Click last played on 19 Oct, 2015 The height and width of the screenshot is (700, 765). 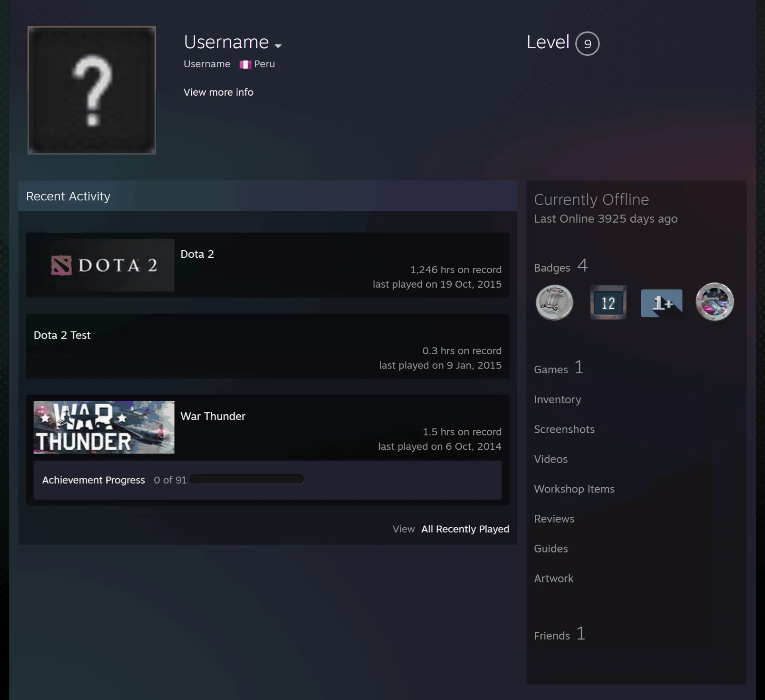click(x=437, y=284)
